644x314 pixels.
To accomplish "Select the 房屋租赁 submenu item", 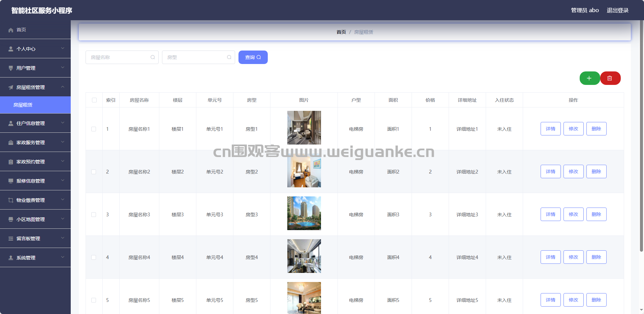I will coord(35,105).
